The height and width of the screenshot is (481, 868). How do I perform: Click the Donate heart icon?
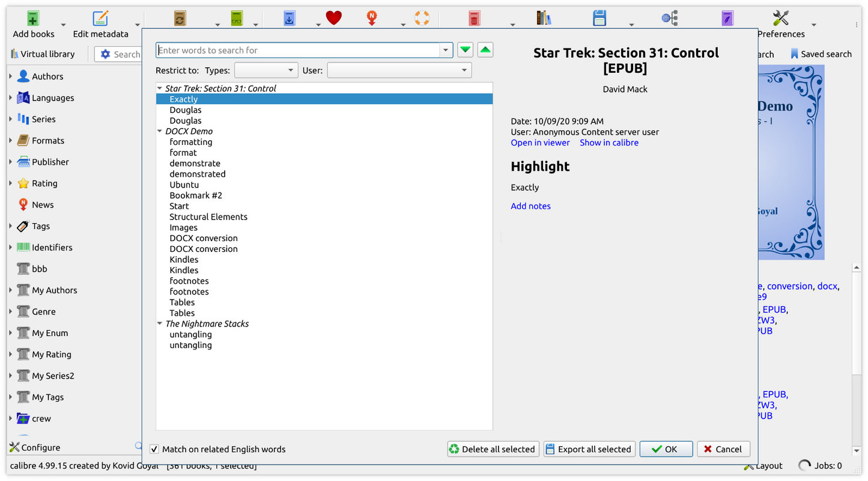pyautogui.click(x=334, y=17)
